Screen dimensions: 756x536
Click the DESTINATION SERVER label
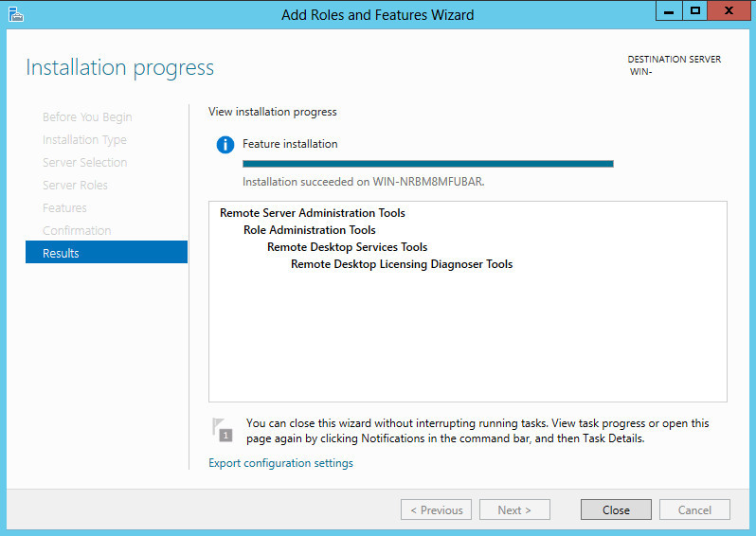coord(675,60)
